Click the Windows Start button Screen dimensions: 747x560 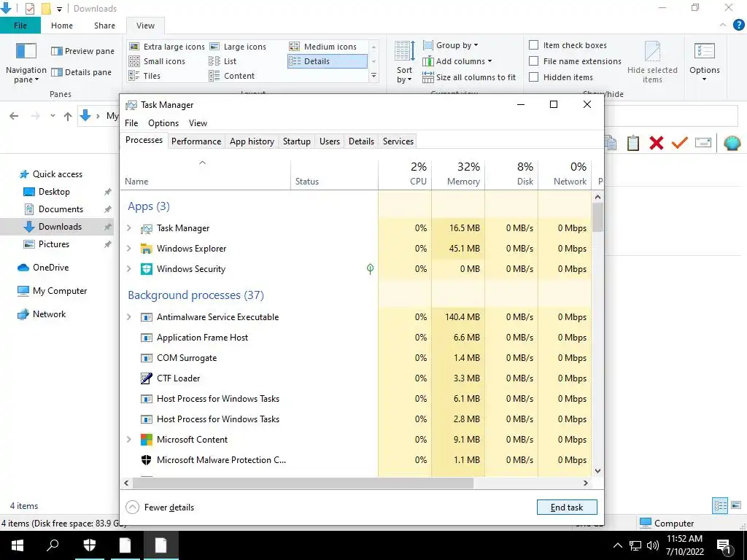point(18,545)
